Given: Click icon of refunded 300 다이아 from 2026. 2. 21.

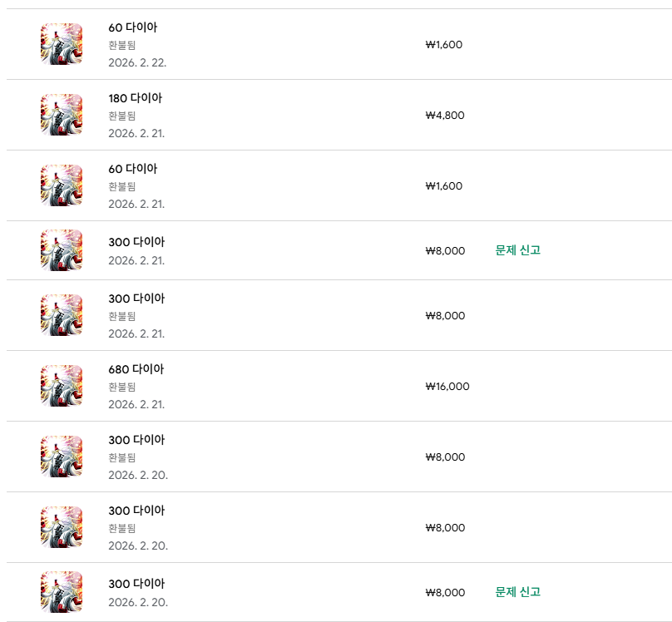Looking at the screenshot, I should tap(62, 315).
